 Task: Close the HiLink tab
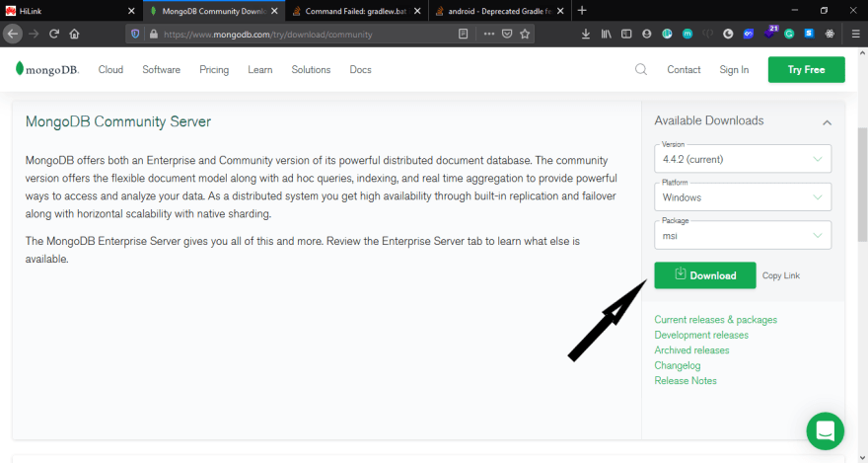click(131, 11)
